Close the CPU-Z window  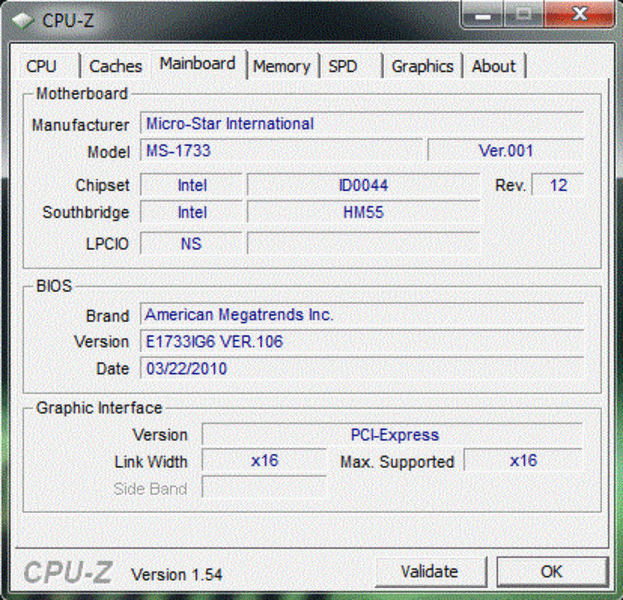click(580, 15)
